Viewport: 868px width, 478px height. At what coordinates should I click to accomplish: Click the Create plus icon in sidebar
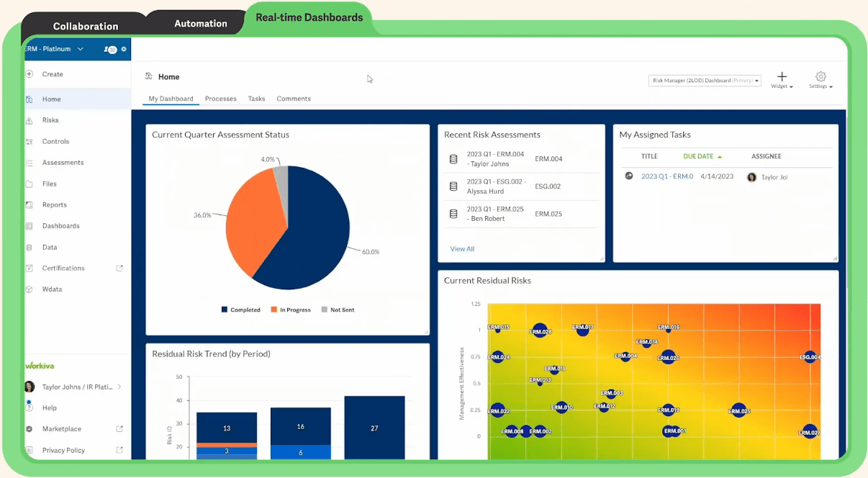pyautogui.click(x=29, y=74)
